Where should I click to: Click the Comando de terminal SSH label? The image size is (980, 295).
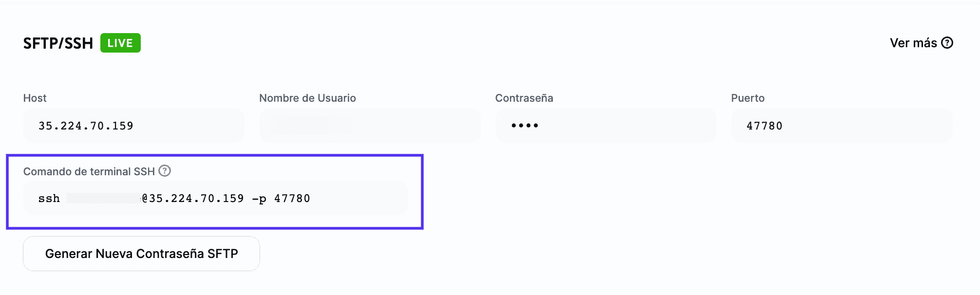pyautogui.click(x=89, y=171)
